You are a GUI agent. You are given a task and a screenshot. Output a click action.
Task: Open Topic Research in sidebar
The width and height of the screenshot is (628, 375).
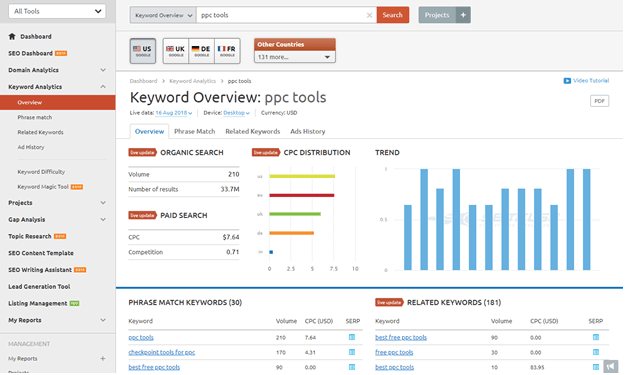30,236
